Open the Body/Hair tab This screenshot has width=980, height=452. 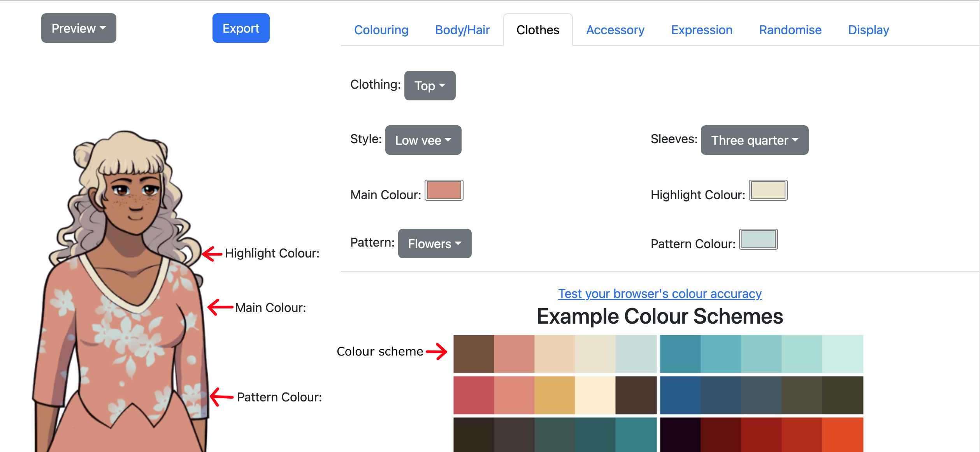pos(462,30)
